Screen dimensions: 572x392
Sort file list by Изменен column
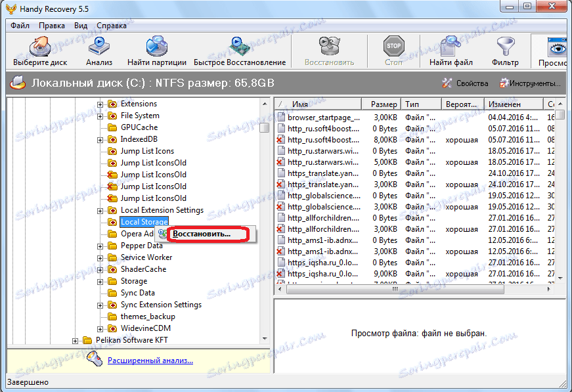[514, 104]
